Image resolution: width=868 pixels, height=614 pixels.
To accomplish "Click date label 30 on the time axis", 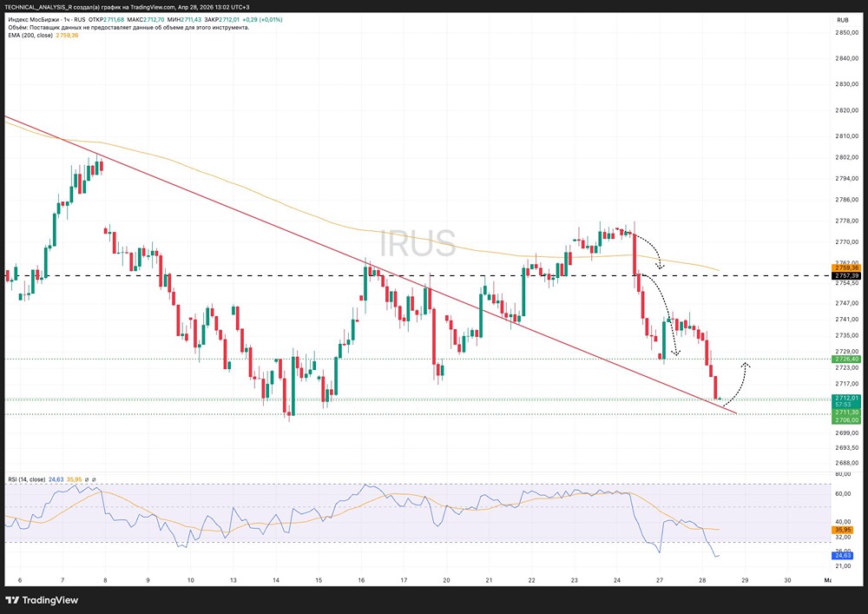I will pyautogui.click(x=787, y=580).
